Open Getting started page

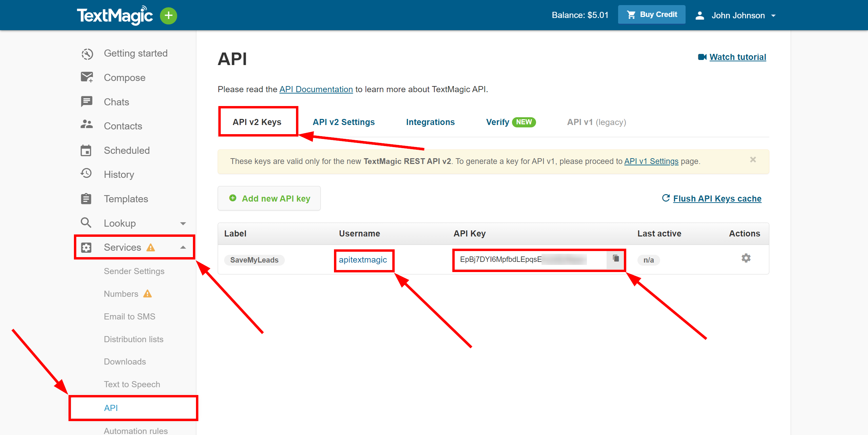[136, 53]
